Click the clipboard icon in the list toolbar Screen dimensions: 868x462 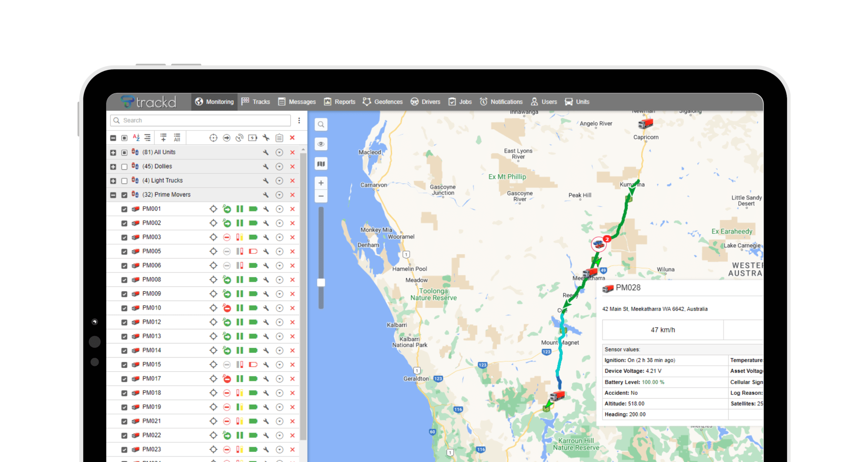point(279,138)
